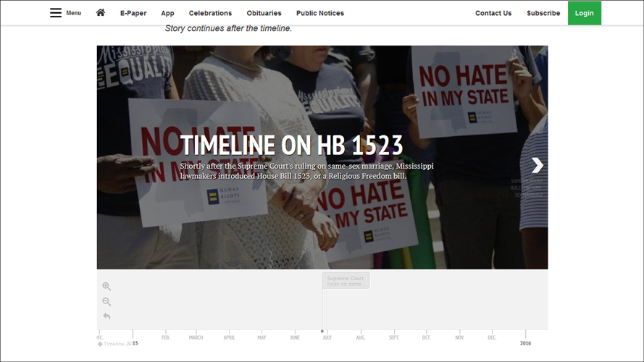Open the Subscribe link
The height and width of the screenshot is (362, 644).
pos(543,13)
